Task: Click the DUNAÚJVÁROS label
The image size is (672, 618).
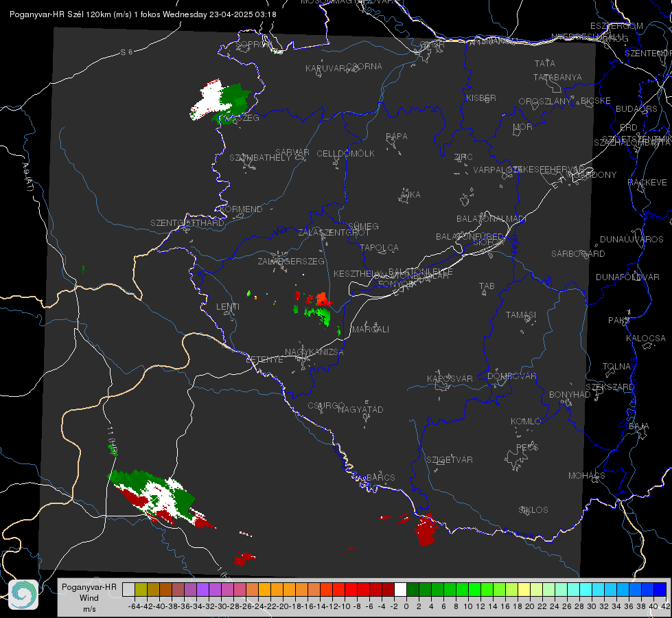Action: (x=632, y=240)
